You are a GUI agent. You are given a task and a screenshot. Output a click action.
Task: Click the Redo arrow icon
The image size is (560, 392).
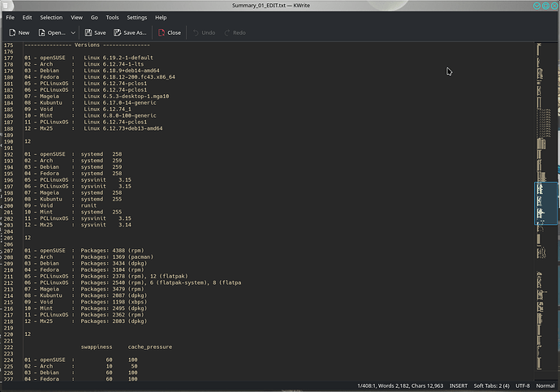tap(227, 32)
